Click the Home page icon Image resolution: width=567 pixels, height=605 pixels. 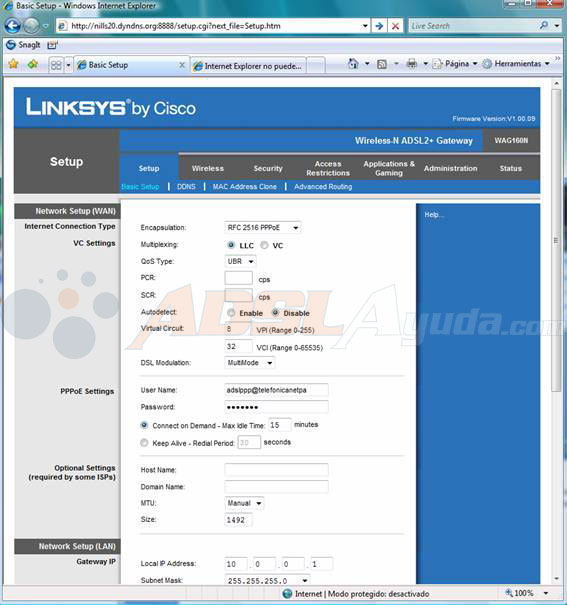[x=353, y=64]
